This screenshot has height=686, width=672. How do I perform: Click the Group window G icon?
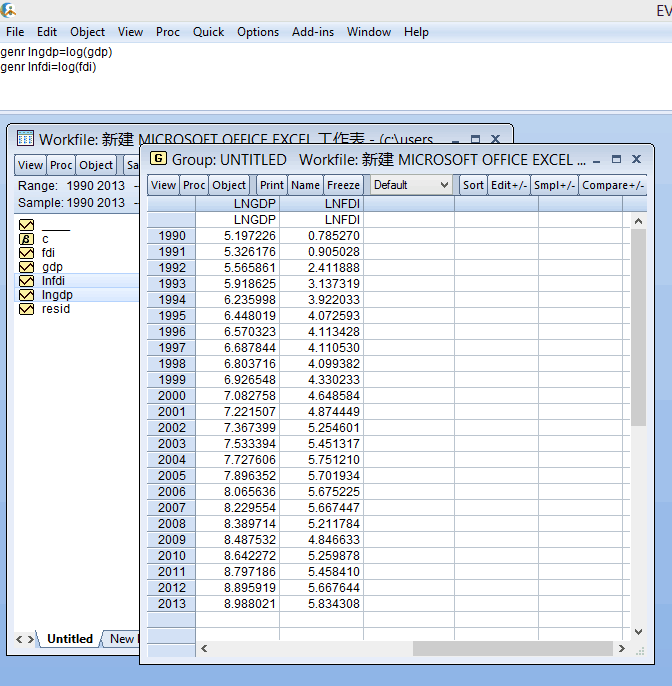coord(158,159)
